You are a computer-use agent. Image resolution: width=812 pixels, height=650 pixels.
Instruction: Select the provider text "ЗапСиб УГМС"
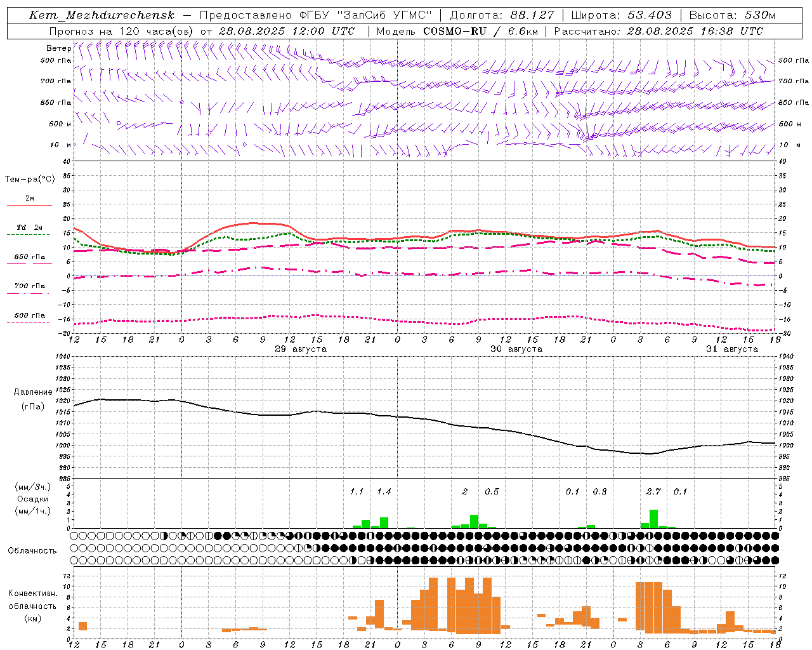coord(384,15)
